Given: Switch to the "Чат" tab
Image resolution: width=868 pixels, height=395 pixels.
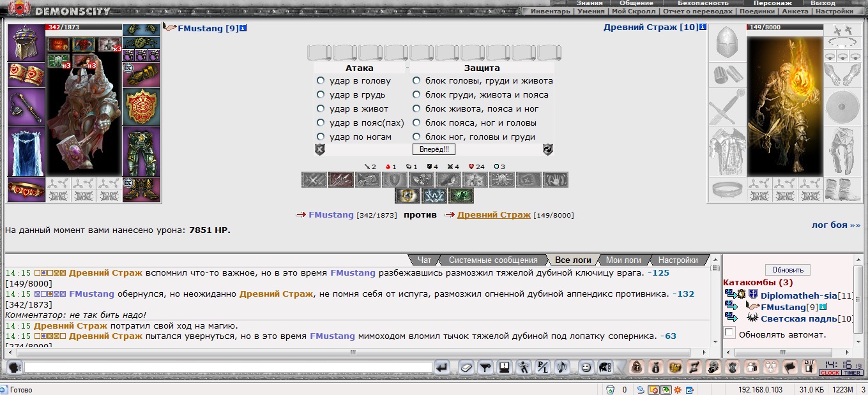Looking at the screenshot, I should (424, 260).
